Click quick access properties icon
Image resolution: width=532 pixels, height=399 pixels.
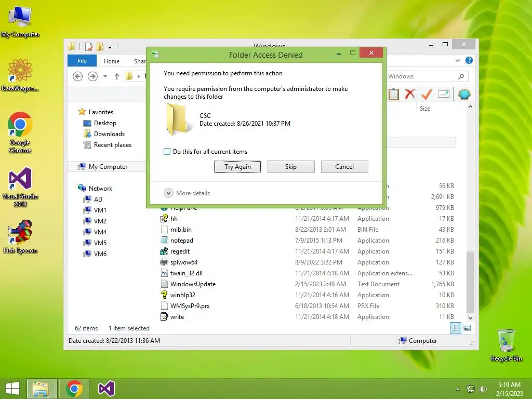[x=89, y=46]
